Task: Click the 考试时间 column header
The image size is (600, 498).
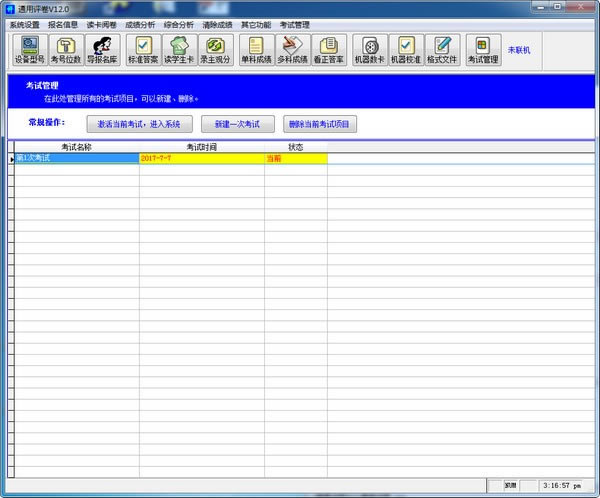Action: [x=201, y=147]
